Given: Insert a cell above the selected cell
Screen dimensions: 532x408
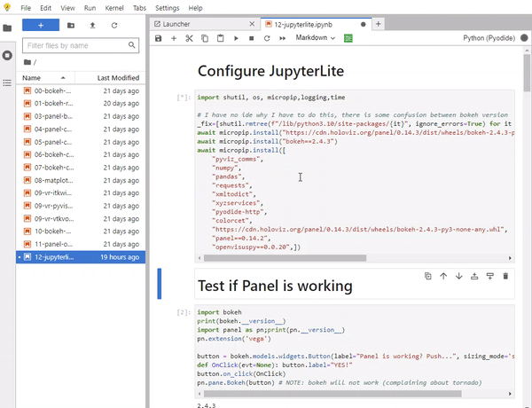Looking at the screenshot, I should [x=474, y=277].
